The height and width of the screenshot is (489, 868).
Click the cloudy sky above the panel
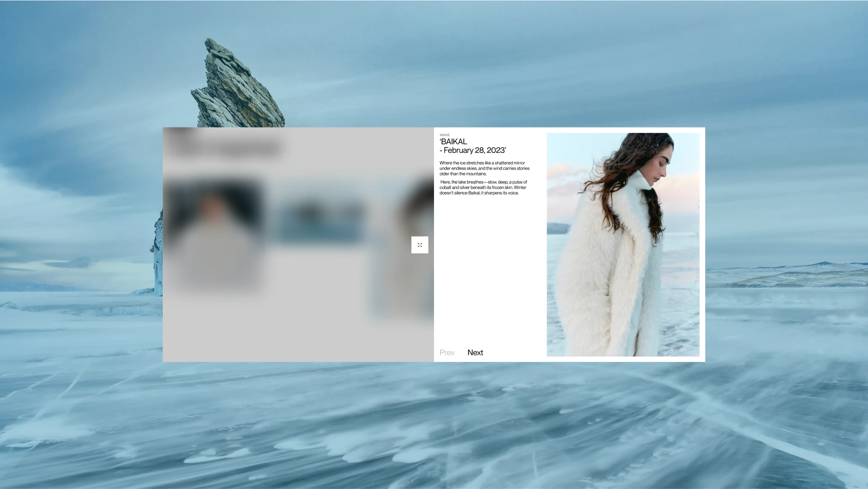tap(497, 63)
